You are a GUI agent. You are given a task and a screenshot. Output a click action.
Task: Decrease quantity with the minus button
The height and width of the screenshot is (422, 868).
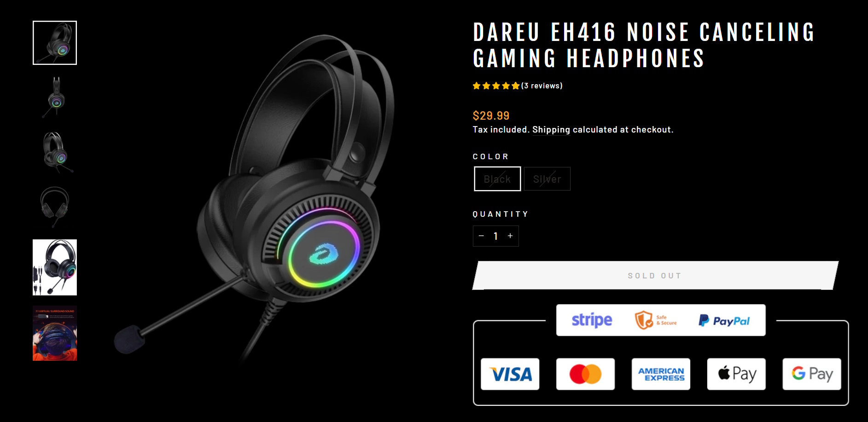[481, 236]
